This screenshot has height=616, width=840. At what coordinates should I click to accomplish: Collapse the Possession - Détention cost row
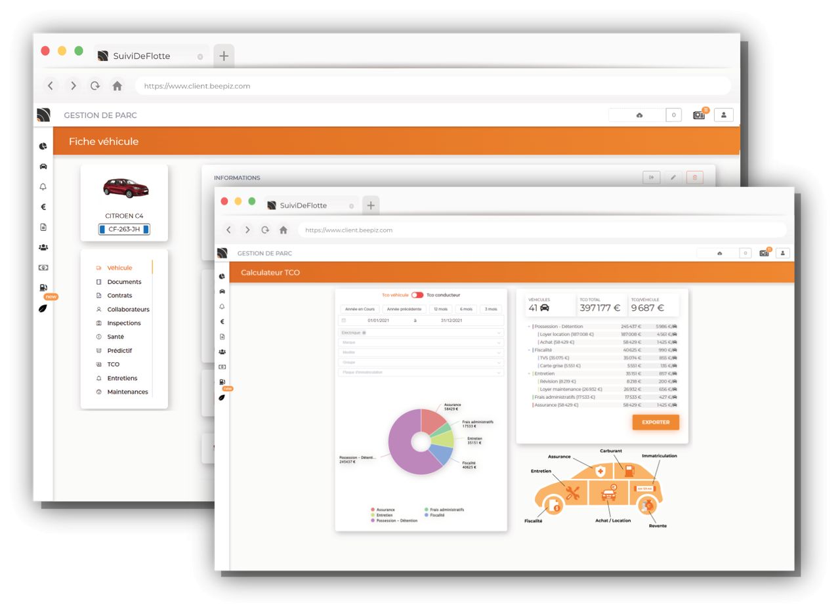(x=529, y=326)
